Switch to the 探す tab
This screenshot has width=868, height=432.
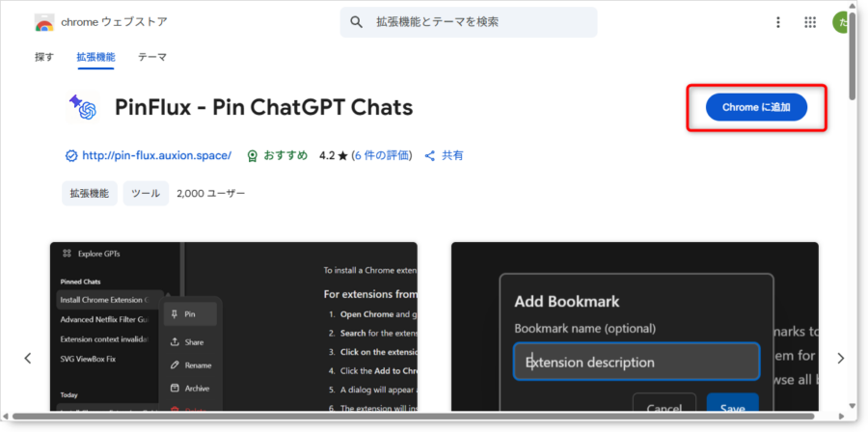point(44,57)
